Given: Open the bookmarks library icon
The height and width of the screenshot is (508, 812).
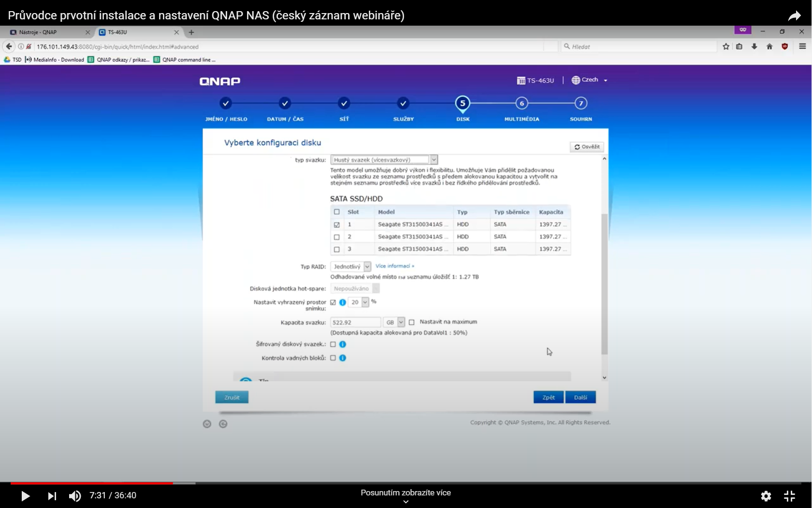Looking at the screenshot, I should pyautogui.click(x=739, y=46).
